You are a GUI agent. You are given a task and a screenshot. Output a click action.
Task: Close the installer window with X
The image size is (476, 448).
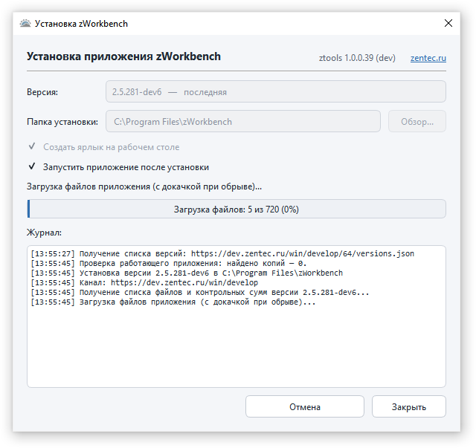(x=448, y=23)
